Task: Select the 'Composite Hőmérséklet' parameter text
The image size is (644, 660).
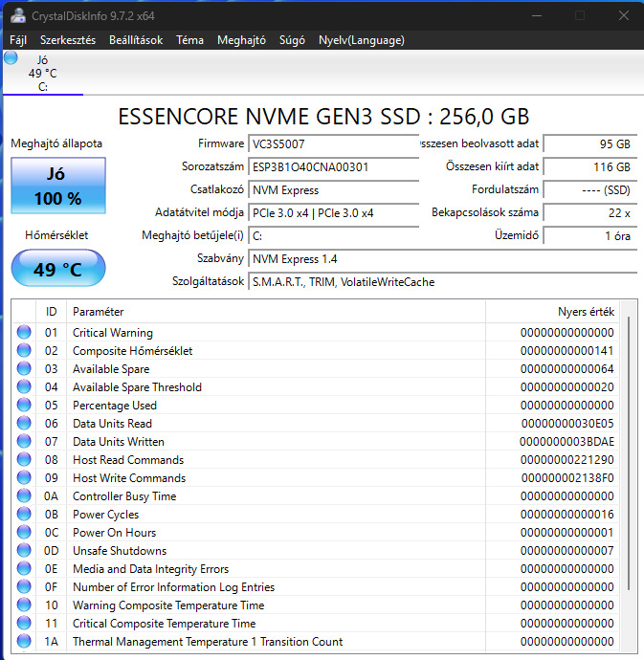Action: (x=133, y=351)
